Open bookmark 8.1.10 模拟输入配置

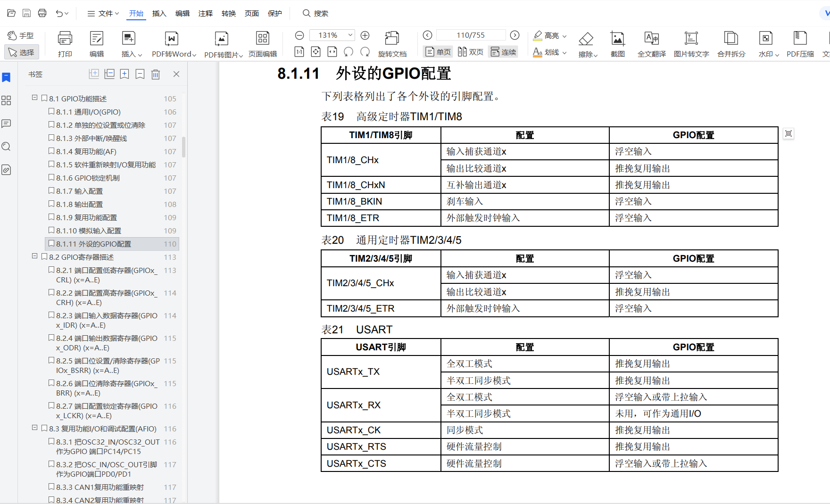point(89,231)
